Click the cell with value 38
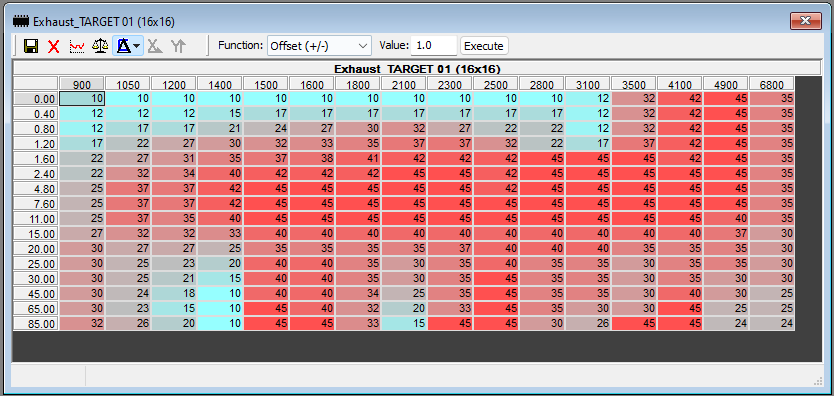Screen dimensions: 834x396 coord(312,158)
